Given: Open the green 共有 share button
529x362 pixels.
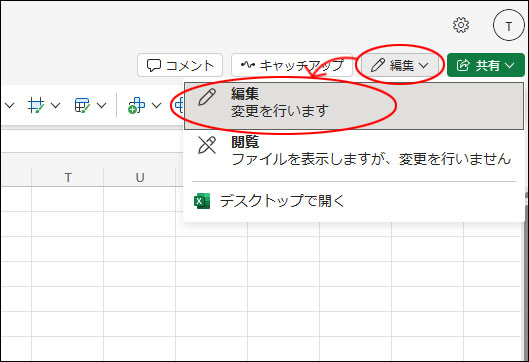Looking at the screenshot, I should coord(485,65).
